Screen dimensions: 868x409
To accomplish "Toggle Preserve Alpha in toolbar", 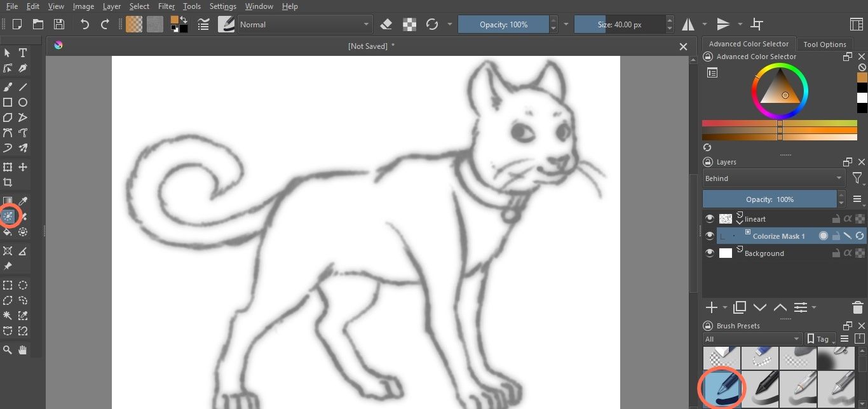I will [410, 24].
